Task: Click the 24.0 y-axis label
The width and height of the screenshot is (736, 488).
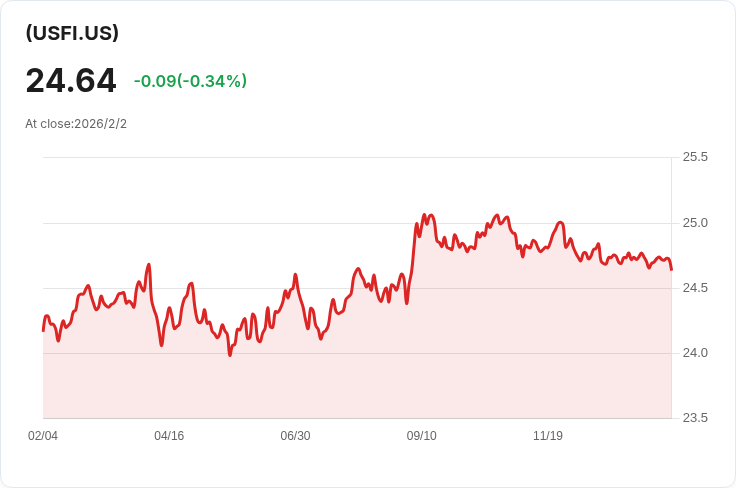Action: tap(695, 353)
